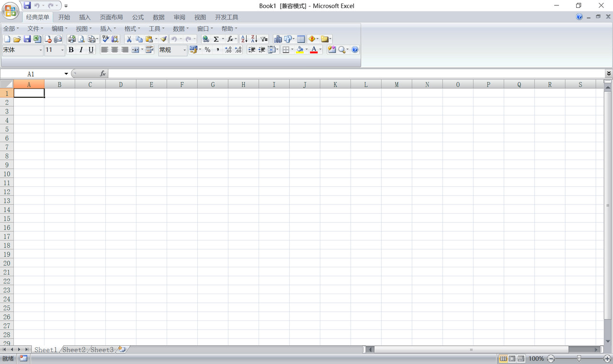
Task: Open the paste options dropdown arrow
Action: pyautogui.click(x=156, y=39)
